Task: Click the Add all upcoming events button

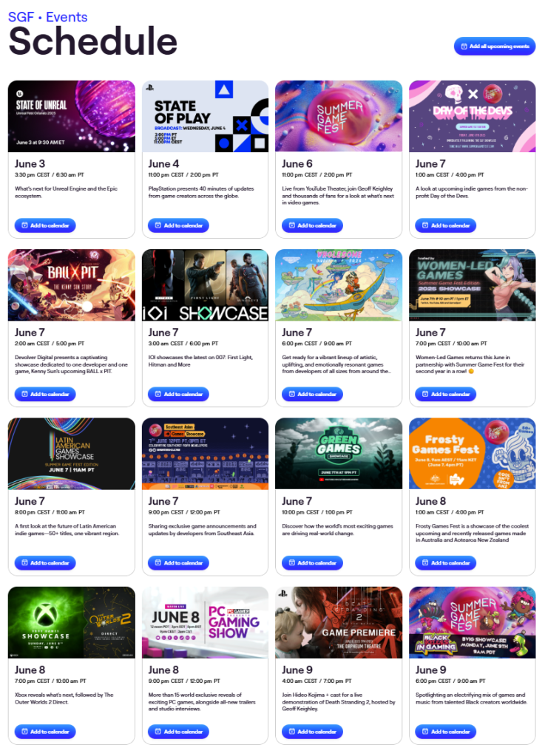Action: pos(495,47)
